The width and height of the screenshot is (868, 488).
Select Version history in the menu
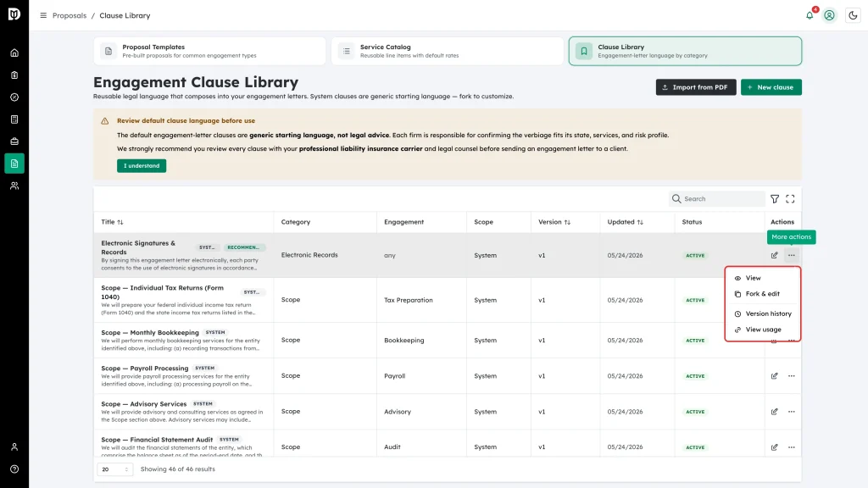pyautogui.click(x=763, y=313)
